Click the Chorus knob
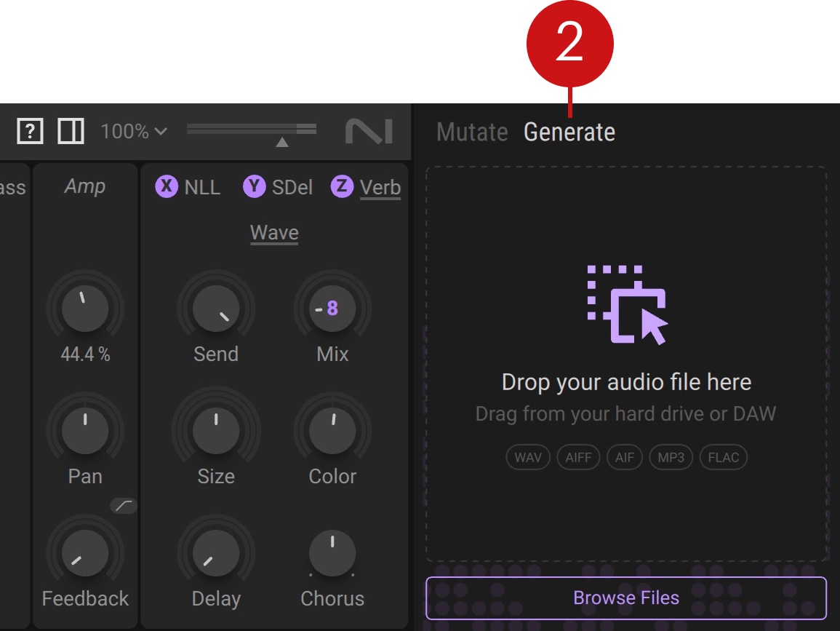 (x=332, y=552)
